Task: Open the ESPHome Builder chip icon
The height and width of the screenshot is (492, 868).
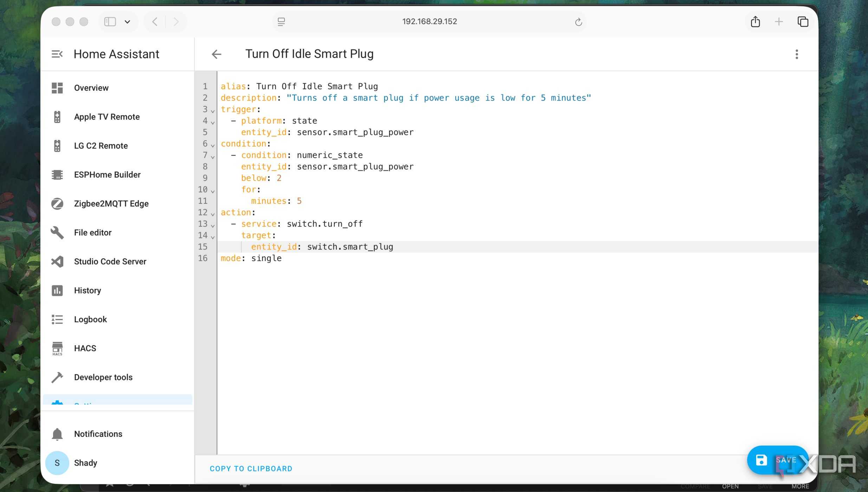Action: pyautogui.click(x=57, y=175)
